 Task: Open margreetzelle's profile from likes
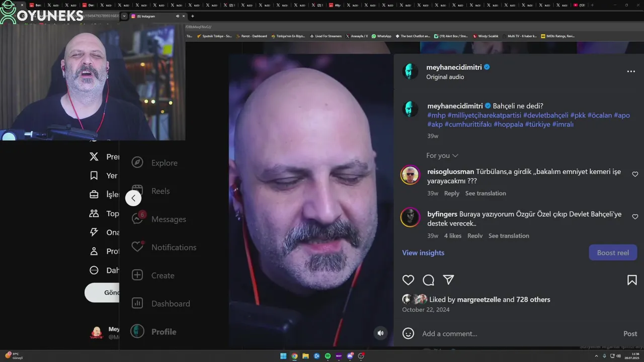[x=479, y=299]
